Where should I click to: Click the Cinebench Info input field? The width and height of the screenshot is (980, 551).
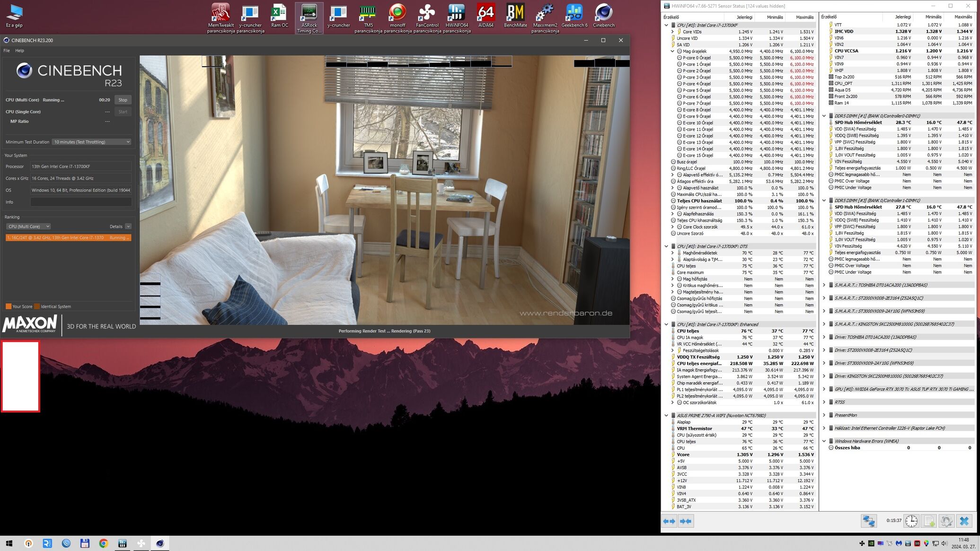[81, 202]
